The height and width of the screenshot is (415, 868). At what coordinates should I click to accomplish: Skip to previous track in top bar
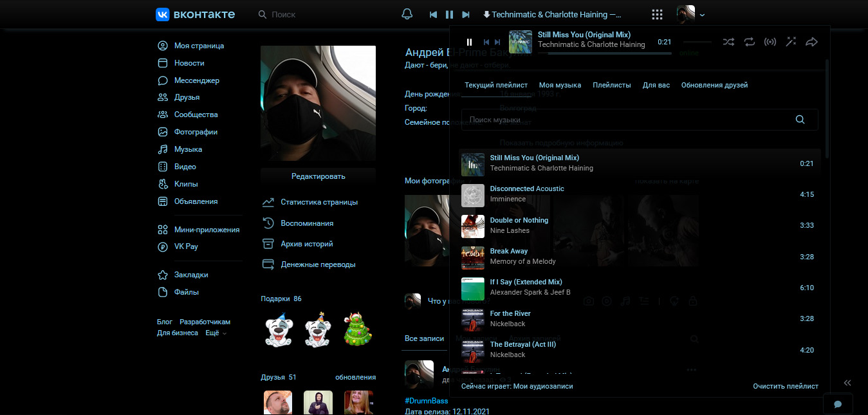(x=433, y=14)
